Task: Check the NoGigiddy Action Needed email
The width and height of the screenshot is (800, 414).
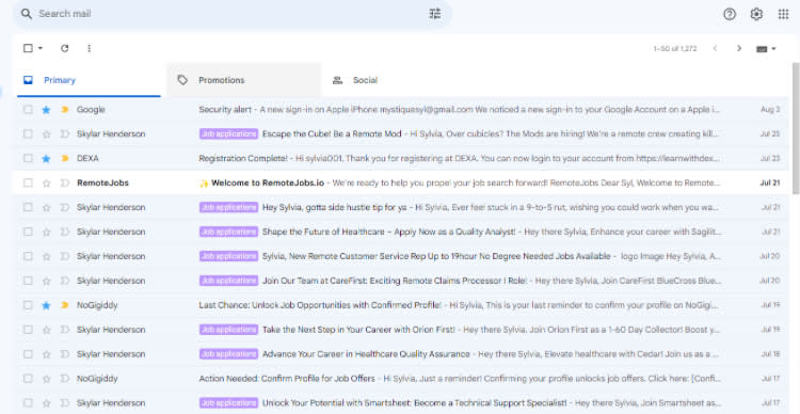Action: coord(28,379)
